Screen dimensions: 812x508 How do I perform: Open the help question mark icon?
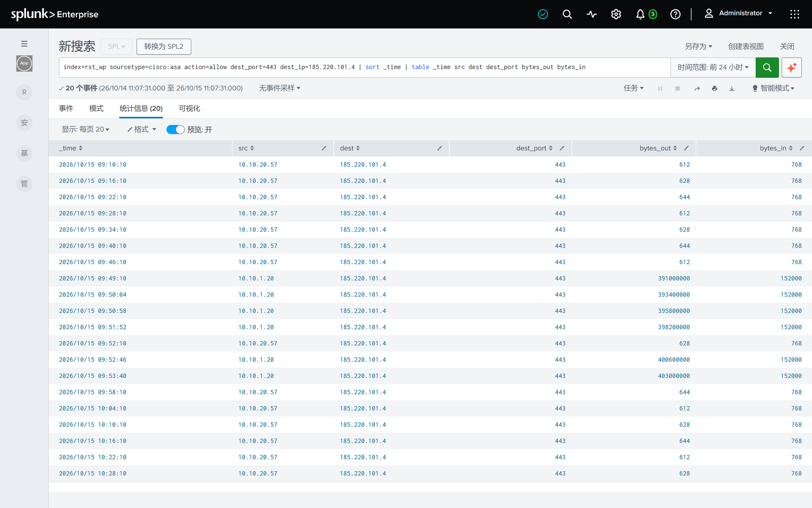tap(675, 14)
